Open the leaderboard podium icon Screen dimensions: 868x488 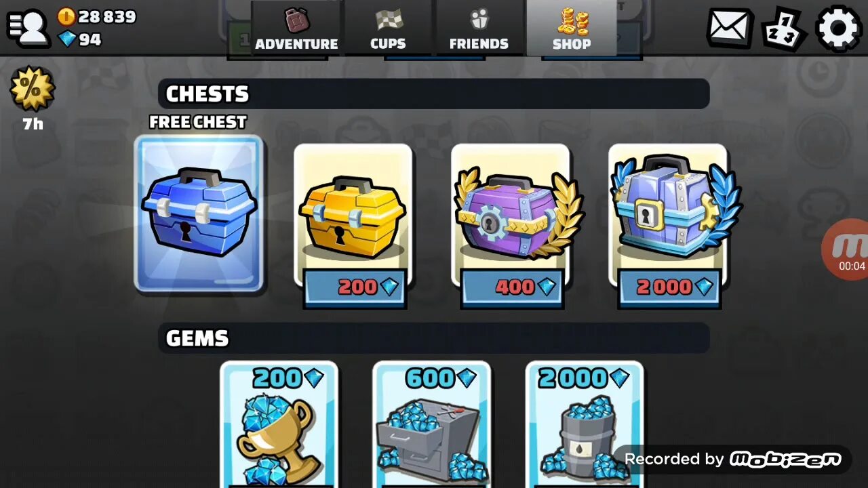(782, 28)
